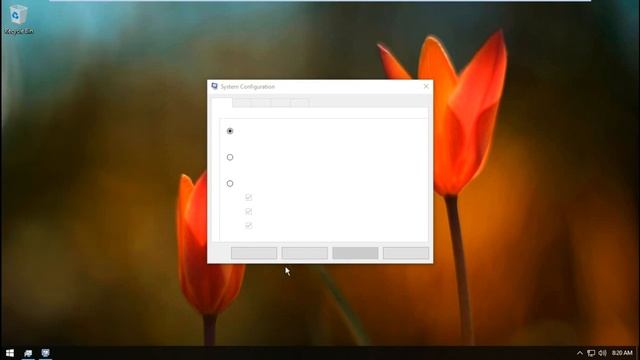Switch to the active first tab in System Configuration

tap(222, 102)
